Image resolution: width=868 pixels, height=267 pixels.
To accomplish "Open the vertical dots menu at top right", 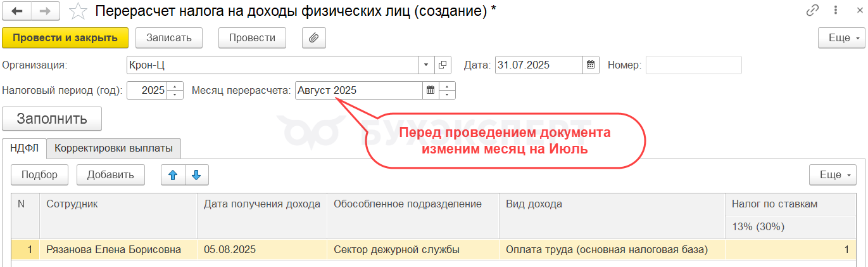I will pyautogui.click(x=835, y=11).
